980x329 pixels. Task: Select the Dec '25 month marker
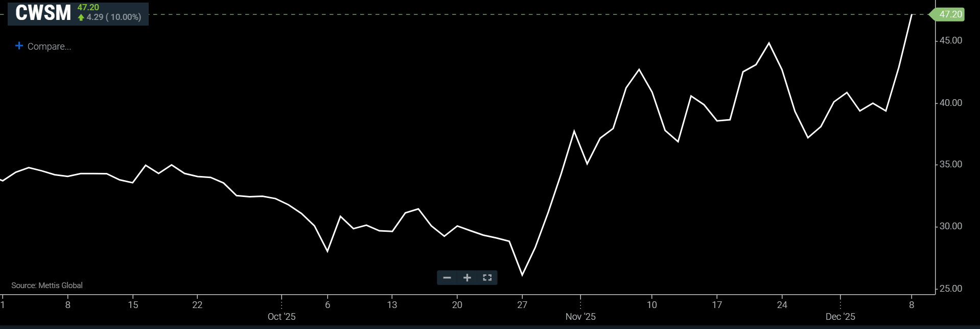click(x=840, y=317)
